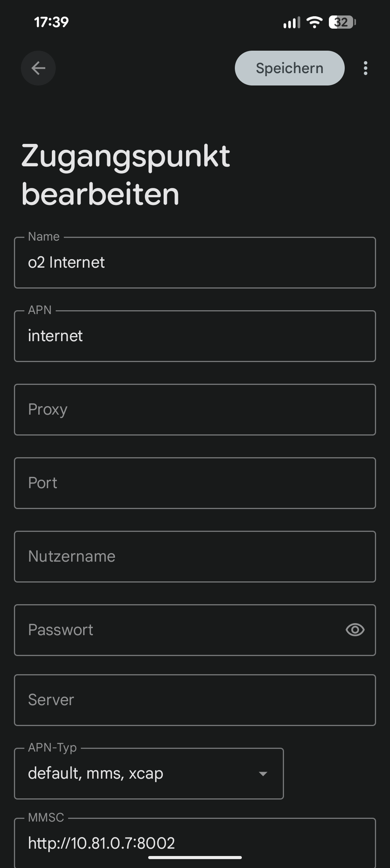This screenshot has height=868, width=390.
Task: Focus the Name field with o2 Internet
Action: point(195,263)
